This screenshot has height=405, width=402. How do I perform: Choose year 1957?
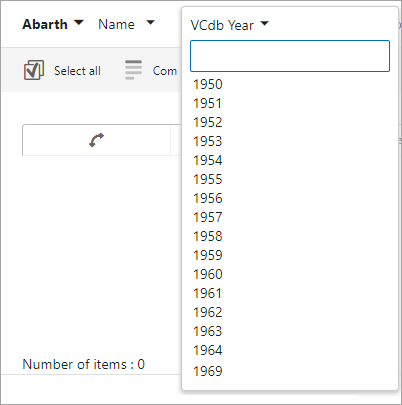click(208, 217)
